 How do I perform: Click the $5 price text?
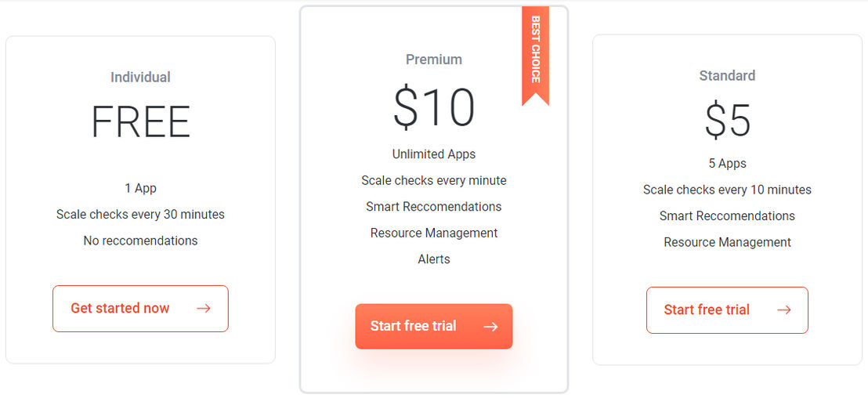pyautogui.click(x=728, y=120)
